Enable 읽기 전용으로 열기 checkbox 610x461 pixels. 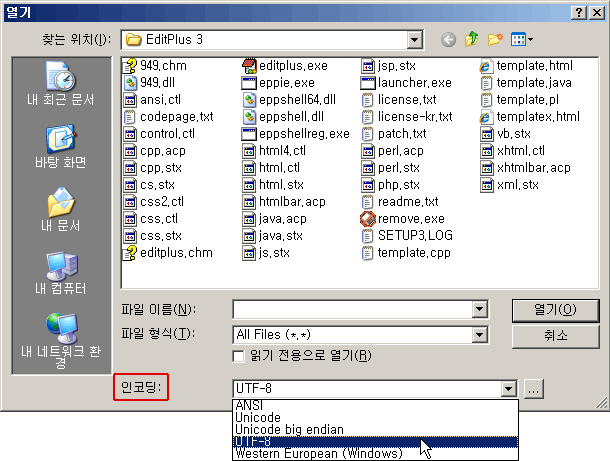point(238,356)
